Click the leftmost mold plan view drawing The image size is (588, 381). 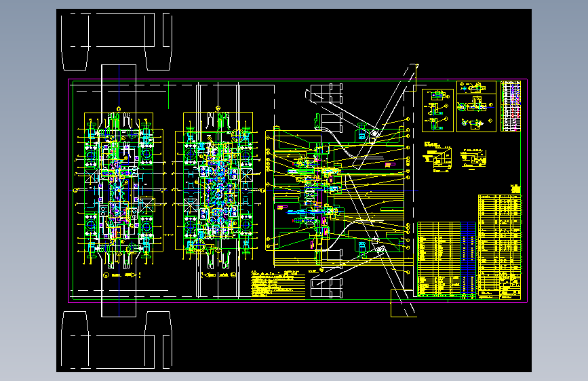click(x=120, y=188)
